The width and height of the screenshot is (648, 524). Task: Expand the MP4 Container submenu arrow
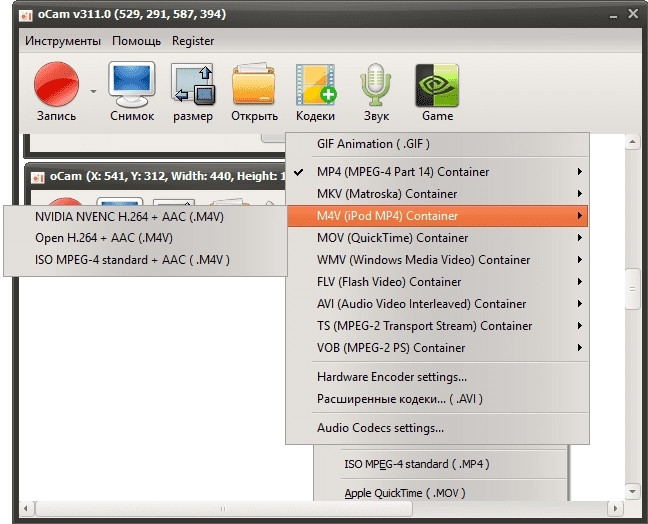[580, 171]
